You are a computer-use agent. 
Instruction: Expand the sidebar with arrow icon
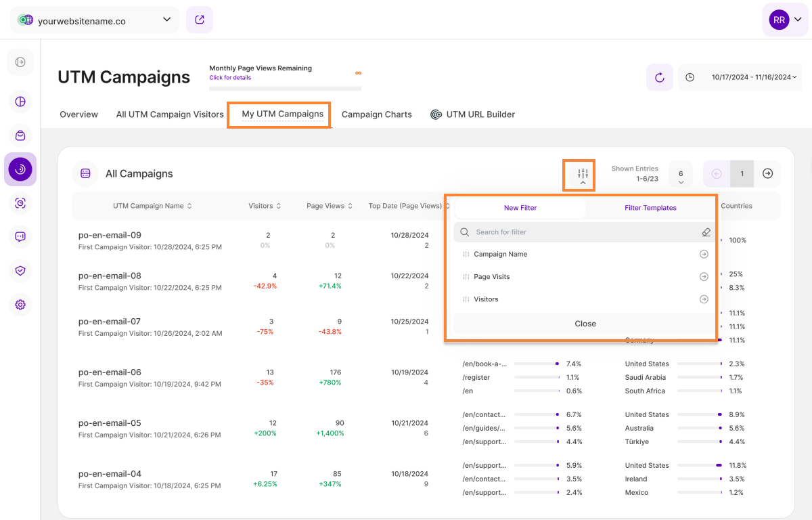click(x=20, y=62)
